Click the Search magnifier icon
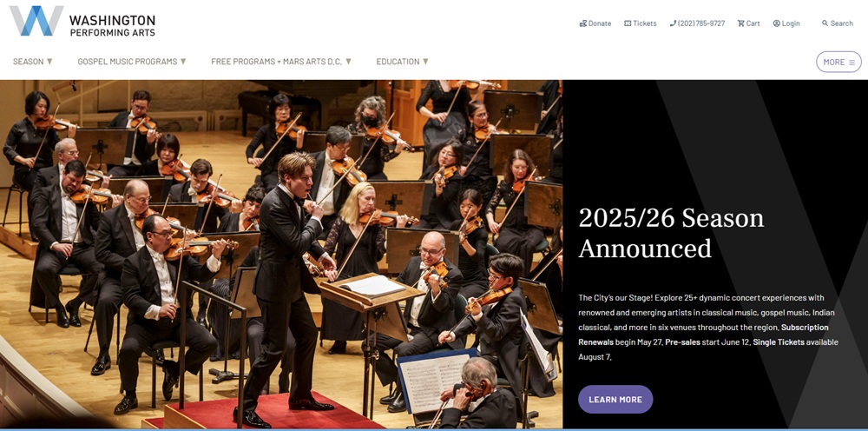The image size is (868, 431). pos(825,23)
